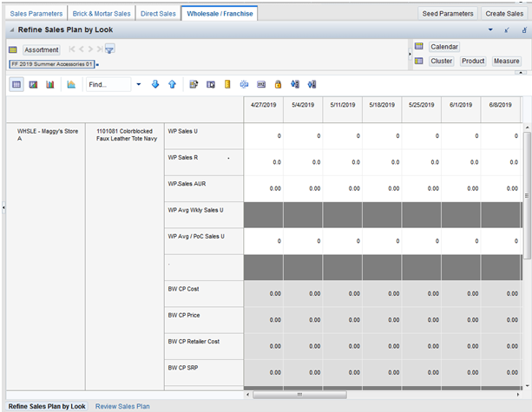This screenshot has width=532, height=412.
Task: Click the Measure dimension button
Action: pos(507,61)
